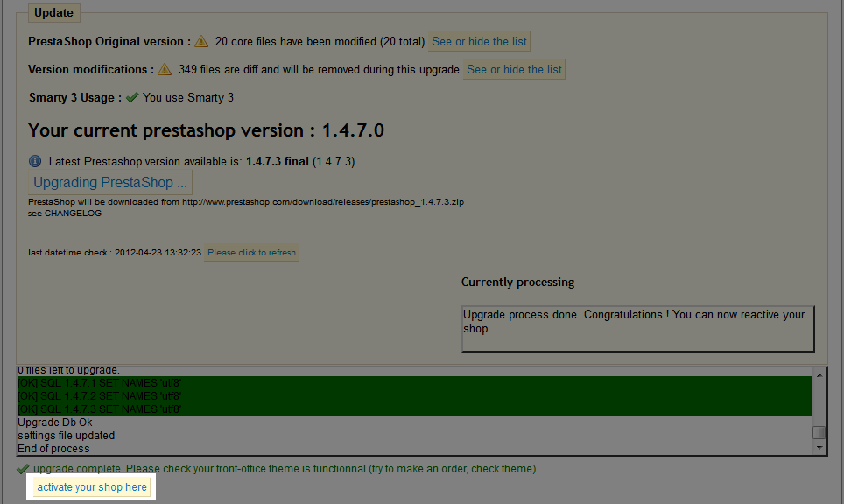844x504 pixels.
Task: Click warning icon beside Version modifications
Action: tap(164, 69)
